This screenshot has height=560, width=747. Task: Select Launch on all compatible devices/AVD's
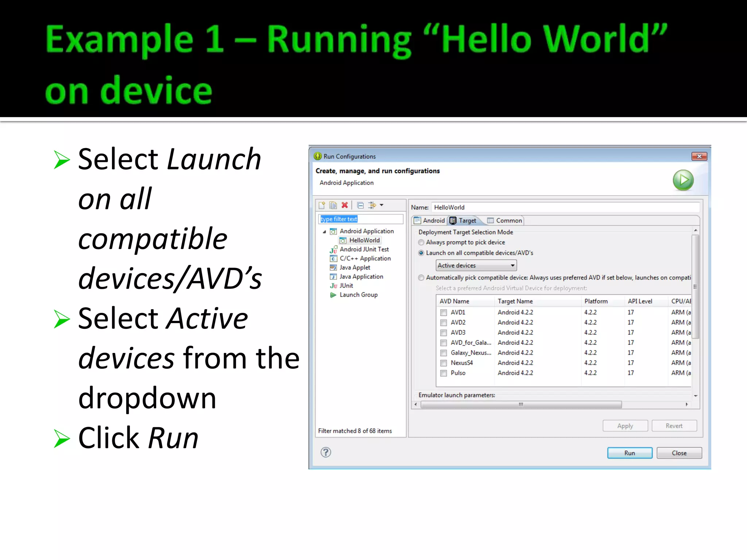coord(421,253)
